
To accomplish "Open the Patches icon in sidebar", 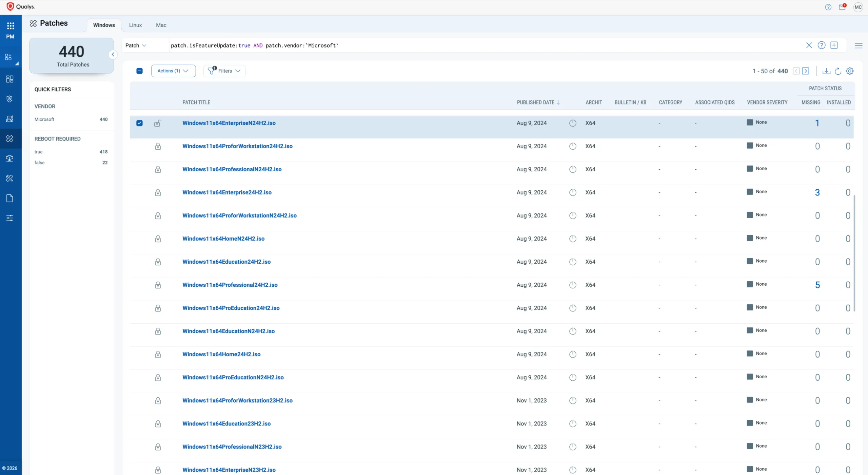I will [x=9, y=138].
